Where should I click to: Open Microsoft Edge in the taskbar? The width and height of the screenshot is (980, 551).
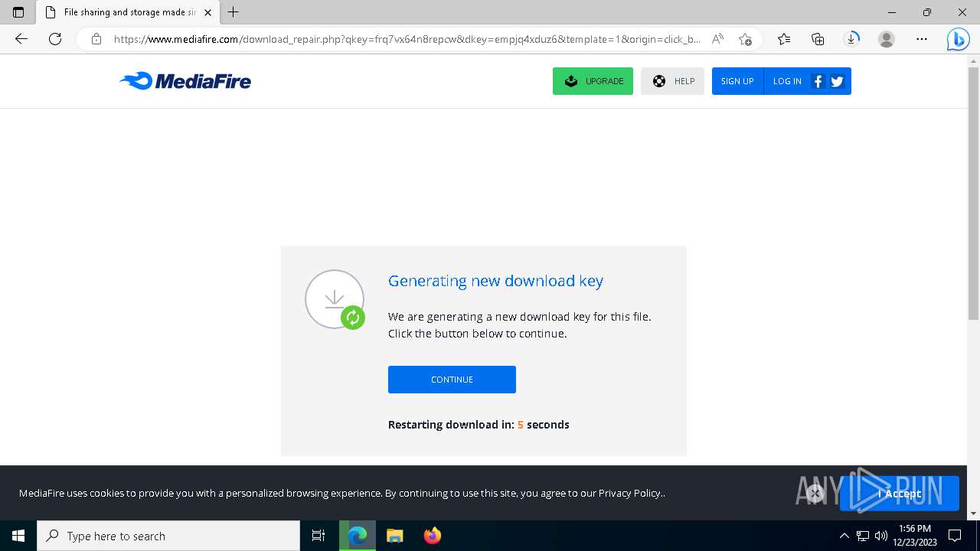358,536
